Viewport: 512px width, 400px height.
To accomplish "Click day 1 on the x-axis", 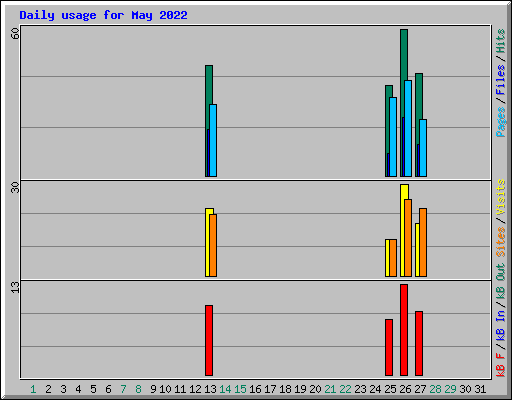I will pos(33,389).
